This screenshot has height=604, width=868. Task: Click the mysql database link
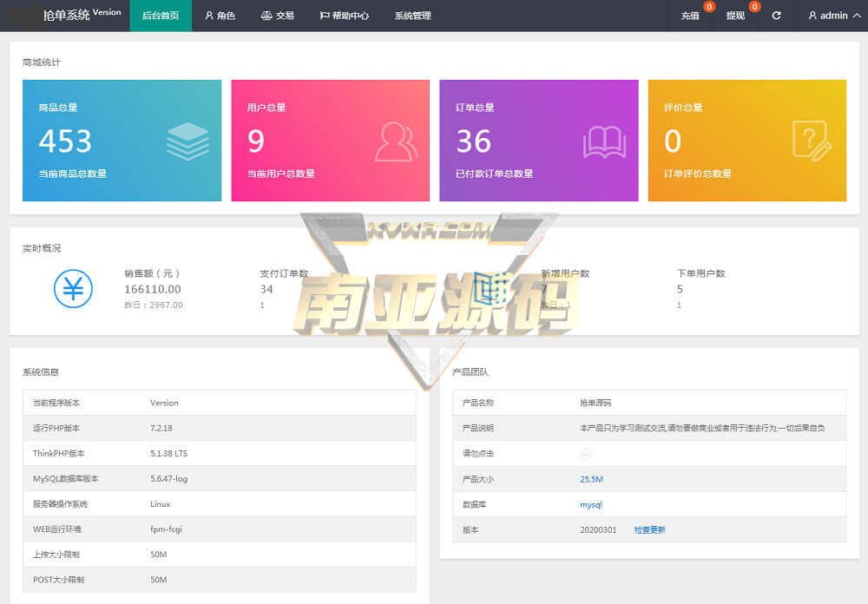point(590,504)
